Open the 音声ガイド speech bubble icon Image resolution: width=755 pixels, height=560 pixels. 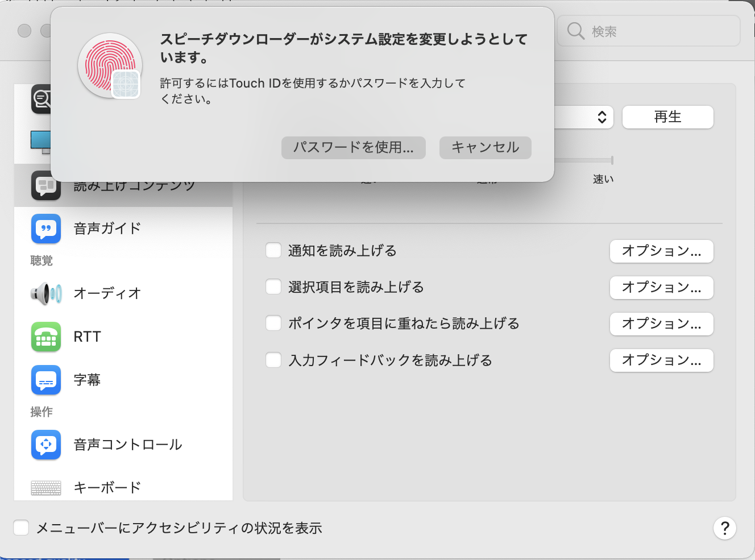click(45, 229)
